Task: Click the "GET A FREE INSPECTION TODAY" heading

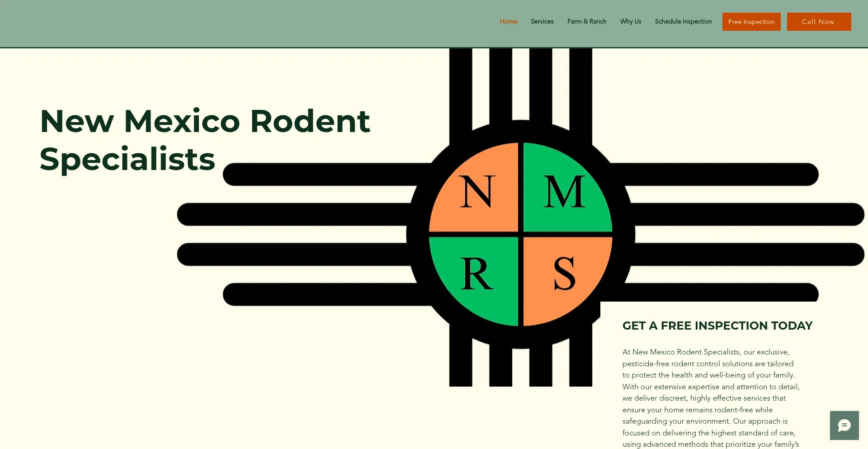Action: 717,326
